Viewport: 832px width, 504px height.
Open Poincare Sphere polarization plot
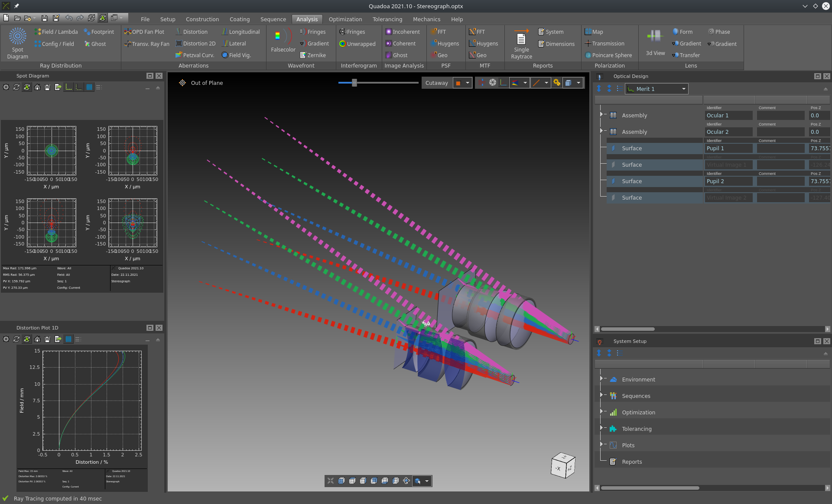coord(608,55)
